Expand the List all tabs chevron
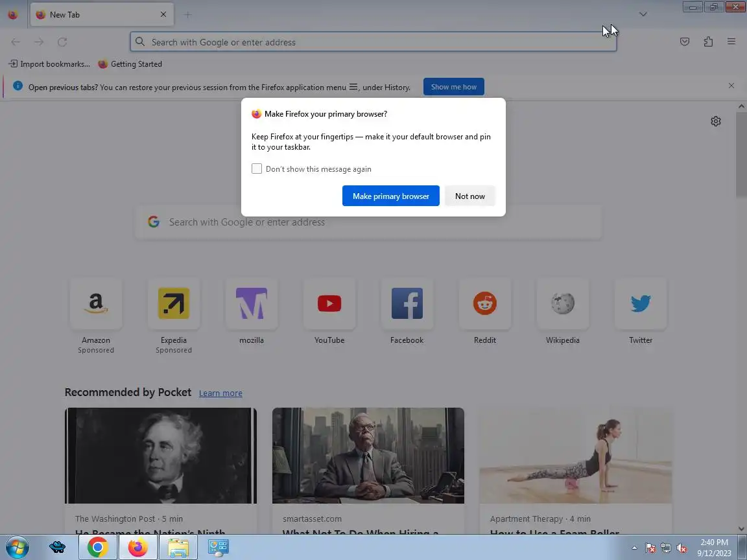The height and width of the screenshot is (560, 747). tap(643, 14)
